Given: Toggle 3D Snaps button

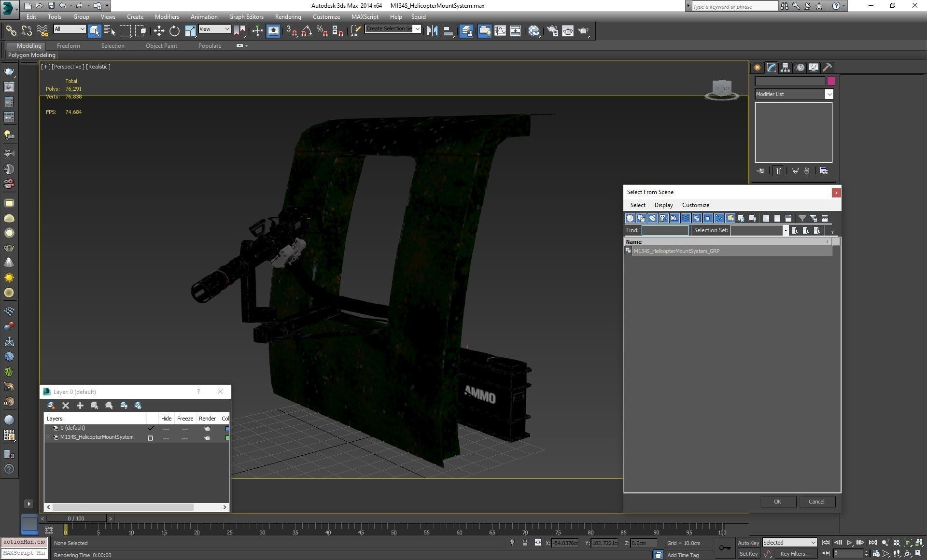Looking at the screenshot, I should pyautogui.click(x=291, y=31).
